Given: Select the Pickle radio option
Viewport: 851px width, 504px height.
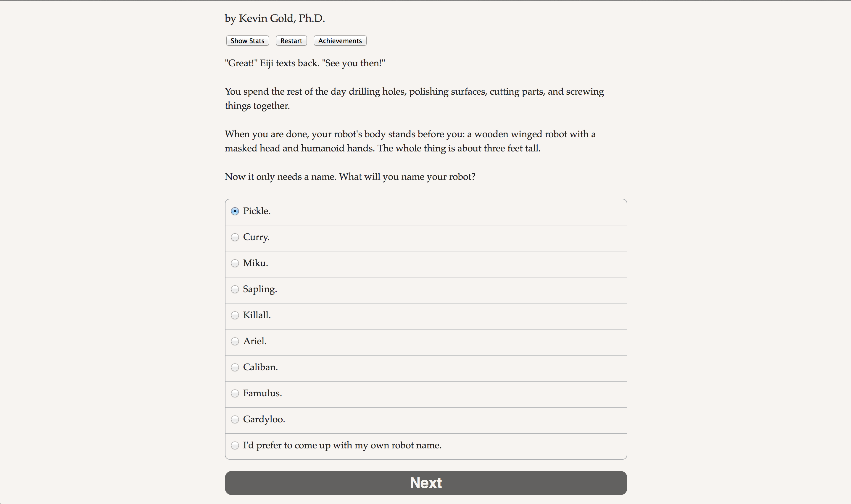Looking at the screenshot, I should tap(235, 211).
